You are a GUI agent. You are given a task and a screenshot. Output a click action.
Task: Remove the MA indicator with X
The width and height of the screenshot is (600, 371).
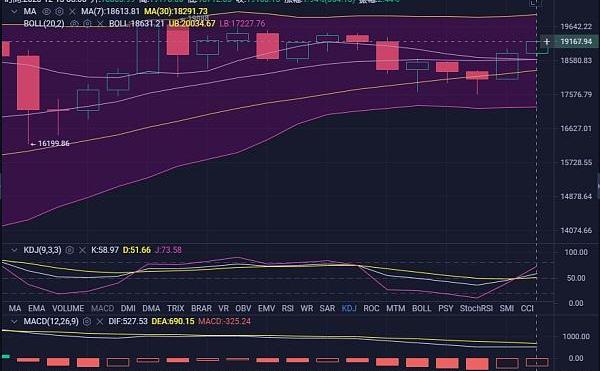[x=72, y=11]
